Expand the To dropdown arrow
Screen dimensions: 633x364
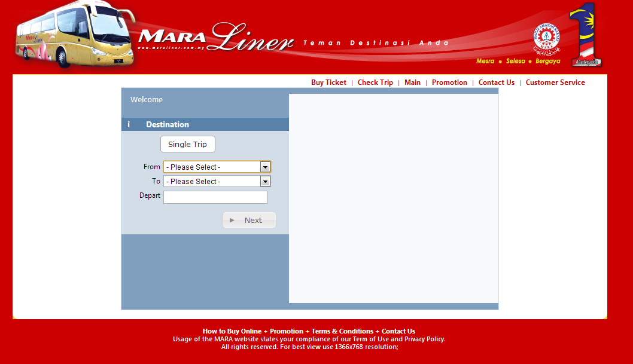[x=265, y=181]
